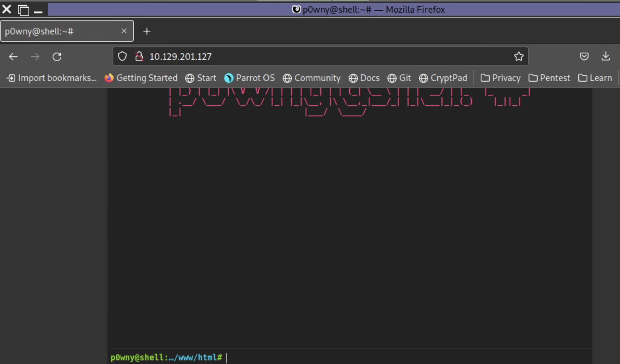Open a new tab with plus button

[x=147, y=31]
